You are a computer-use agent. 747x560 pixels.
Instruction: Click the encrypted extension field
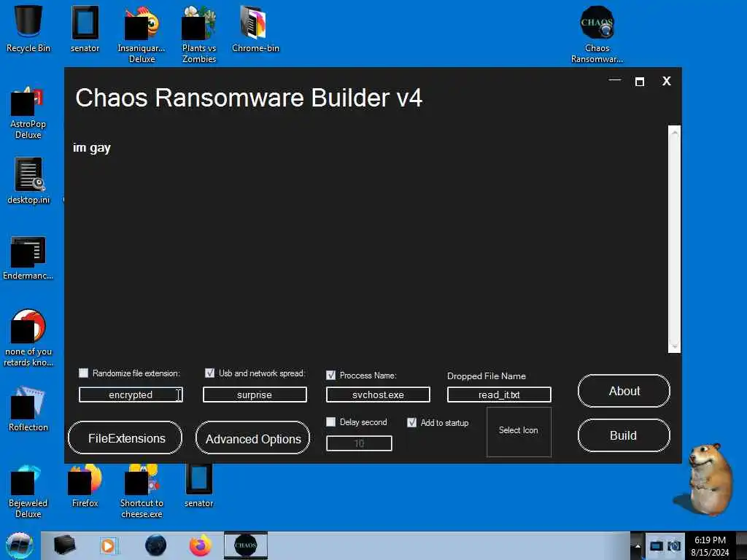(x=131, y=394)
